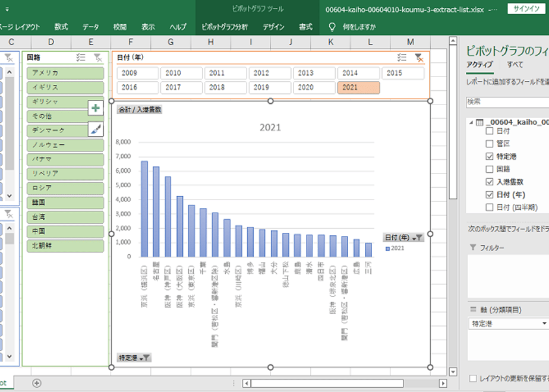Screen dimensions: 549x392
Task: Select the 2021 year slicer button
Action: tap(358, 87)
